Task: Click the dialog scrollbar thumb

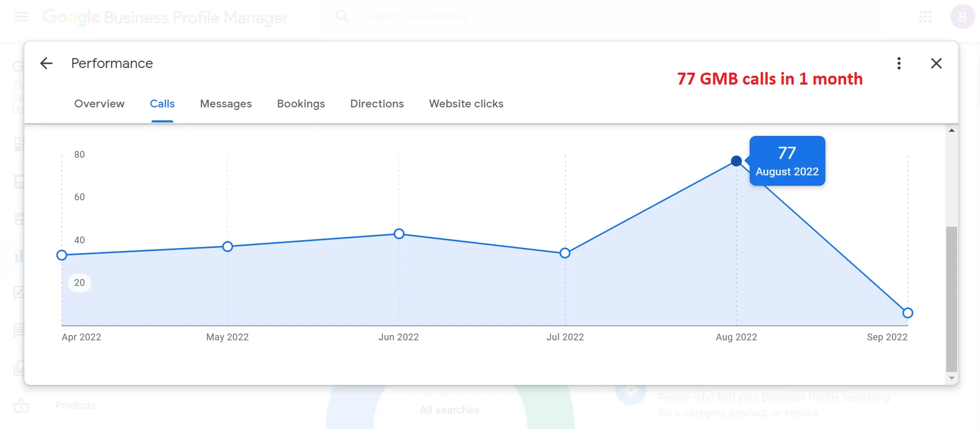Action: [x=951, y=298]
